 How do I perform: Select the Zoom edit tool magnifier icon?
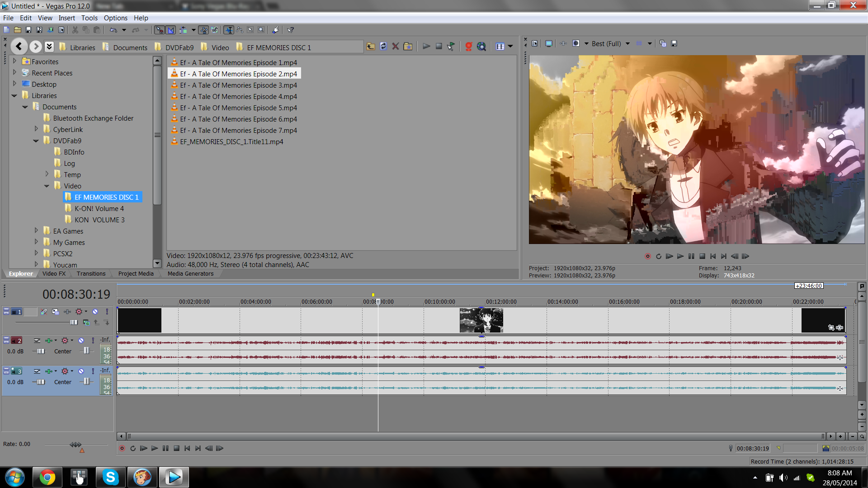click(261, 30)
